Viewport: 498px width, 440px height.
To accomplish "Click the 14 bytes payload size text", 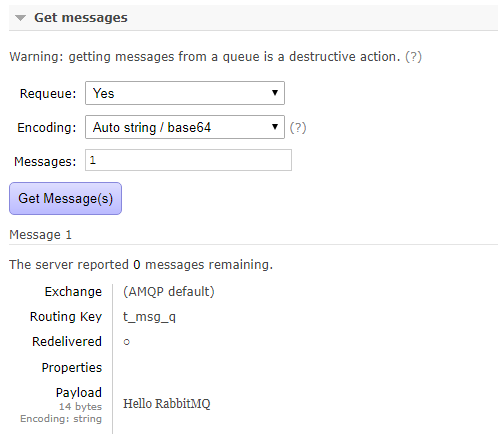I will point(80,407).
